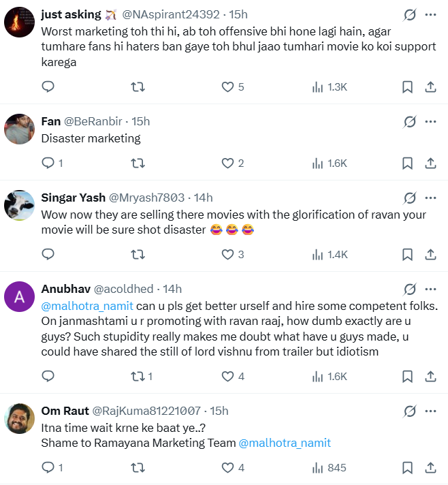
Task: Visit the @BeRanbir profile handle
Action: (x=93, y=121)
